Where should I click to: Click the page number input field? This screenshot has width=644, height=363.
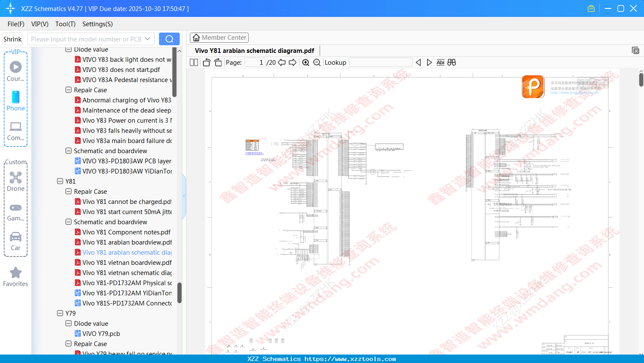coord(254,62)
